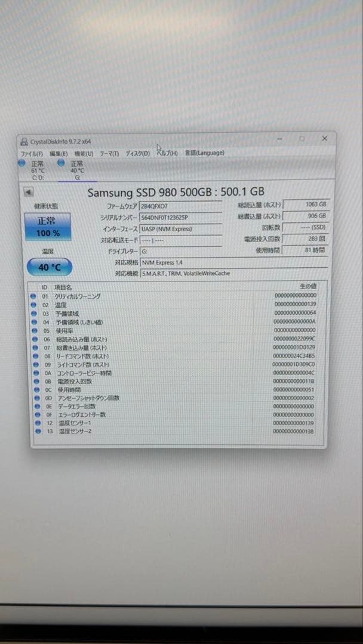Select the 総読み込み量 (ホスト) attribute name
Image resolution: width=363 pixels, height=644 pixels.
point(81,339)
